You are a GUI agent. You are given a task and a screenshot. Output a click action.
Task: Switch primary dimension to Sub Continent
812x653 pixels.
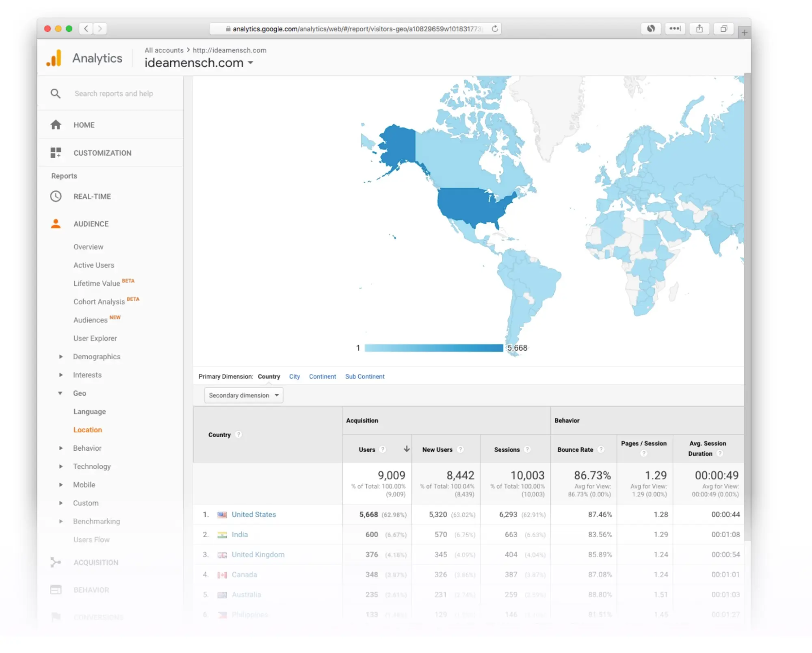[x=364, y=376]
